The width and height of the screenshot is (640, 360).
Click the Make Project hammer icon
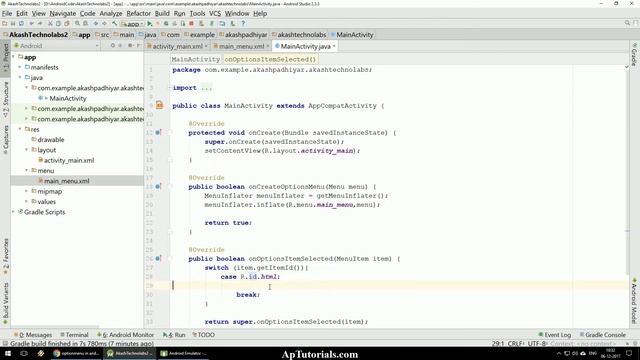(115, 24)
